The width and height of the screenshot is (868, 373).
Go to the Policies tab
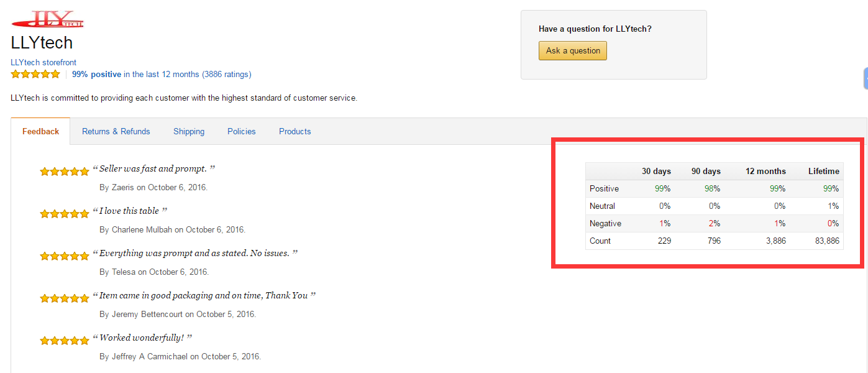tap(242, 131)
